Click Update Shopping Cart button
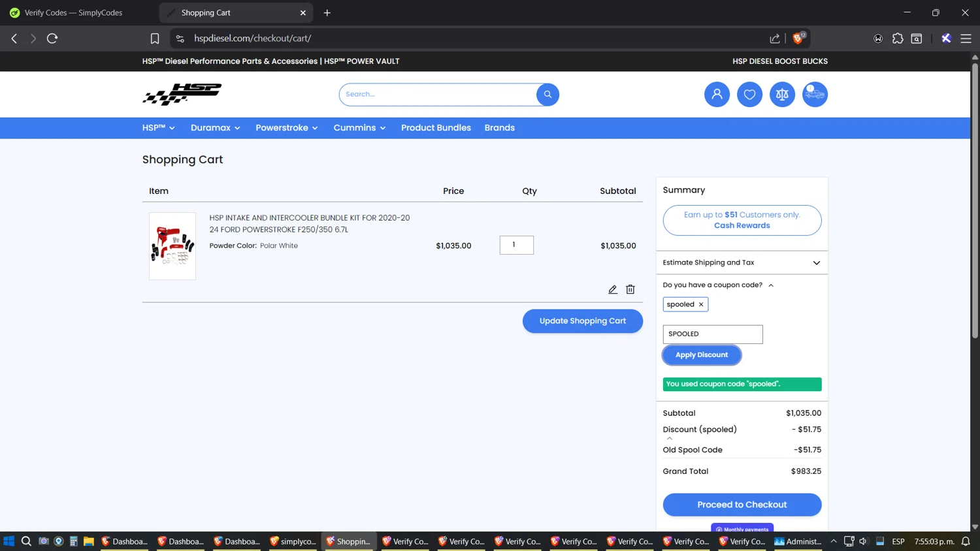Viewport: 980px width, 551px height. (x=583, y=321)
